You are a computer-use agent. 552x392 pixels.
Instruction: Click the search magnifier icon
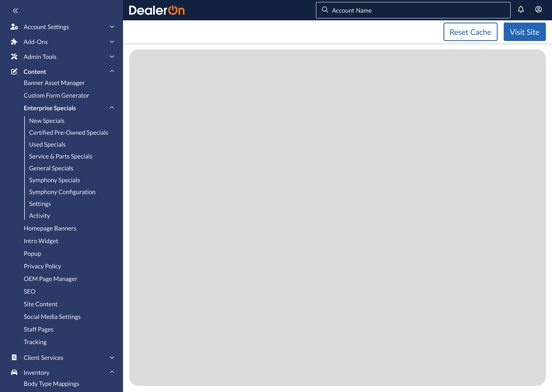325,10
